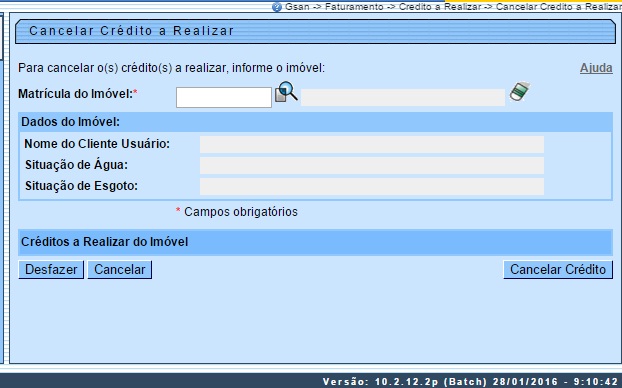Click the eraser icon to clear imóvel

(x=520, y=92)
